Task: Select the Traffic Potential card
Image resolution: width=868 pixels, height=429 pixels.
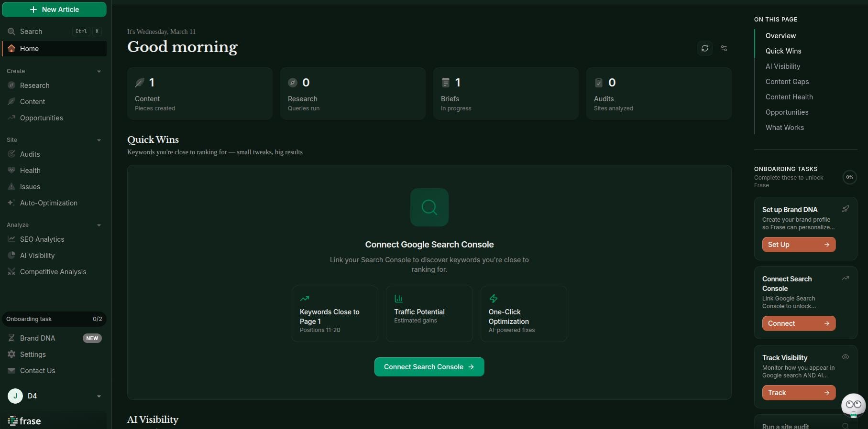Action: (x=429, y=314)
